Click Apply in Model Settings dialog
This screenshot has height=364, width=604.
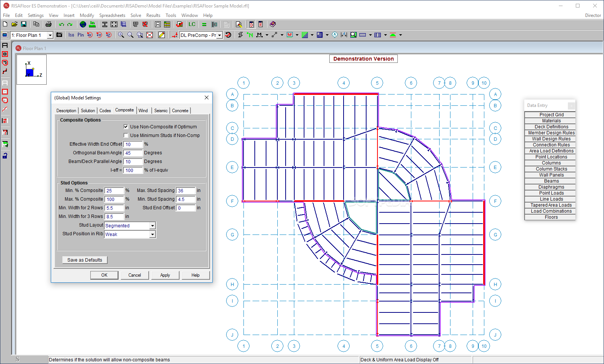tap(165, 275)
